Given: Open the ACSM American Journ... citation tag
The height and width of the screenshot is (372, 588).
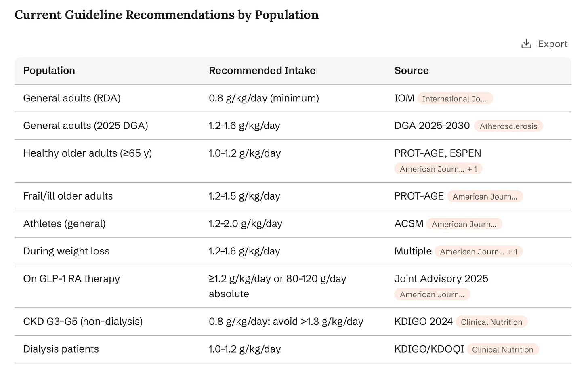Looking at the screenshot, I should 464,224.
